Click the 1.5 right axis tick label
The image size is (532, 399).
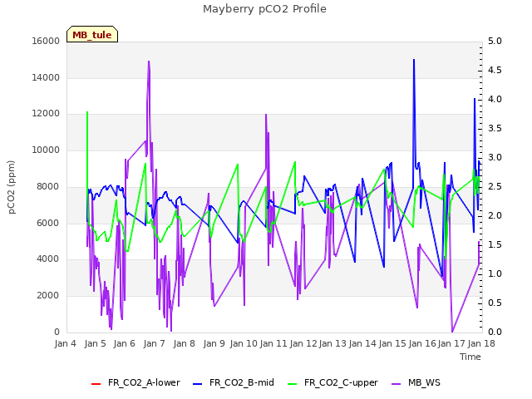pos(495,245)
